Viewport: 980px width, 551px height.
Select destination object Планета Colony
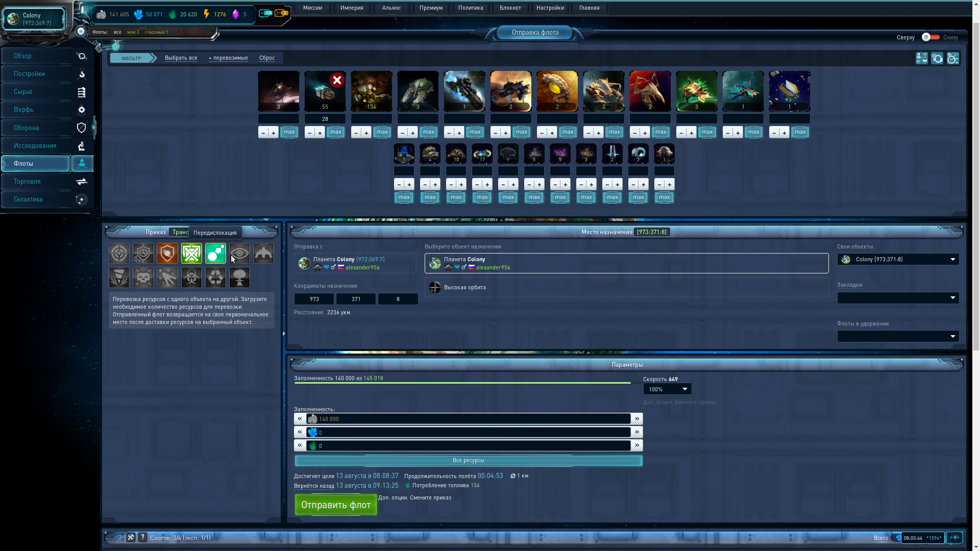(x=626, y=263)
